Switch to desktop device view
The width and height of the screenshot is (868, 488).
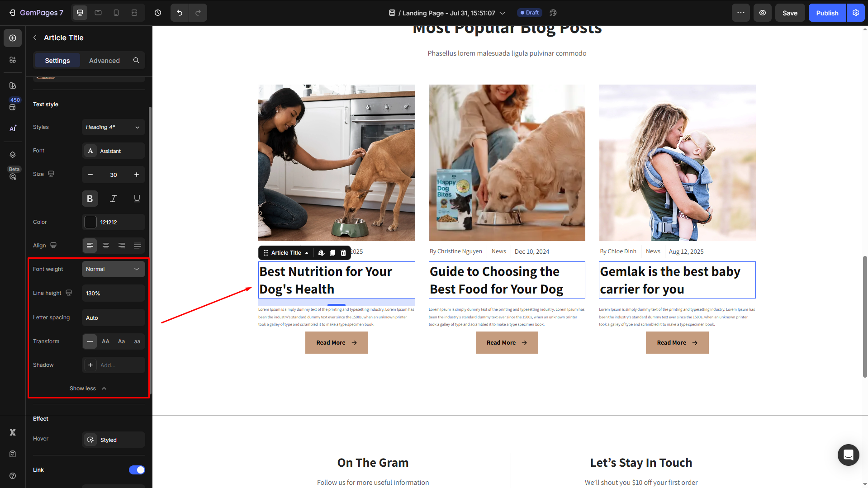coord(80,13)
